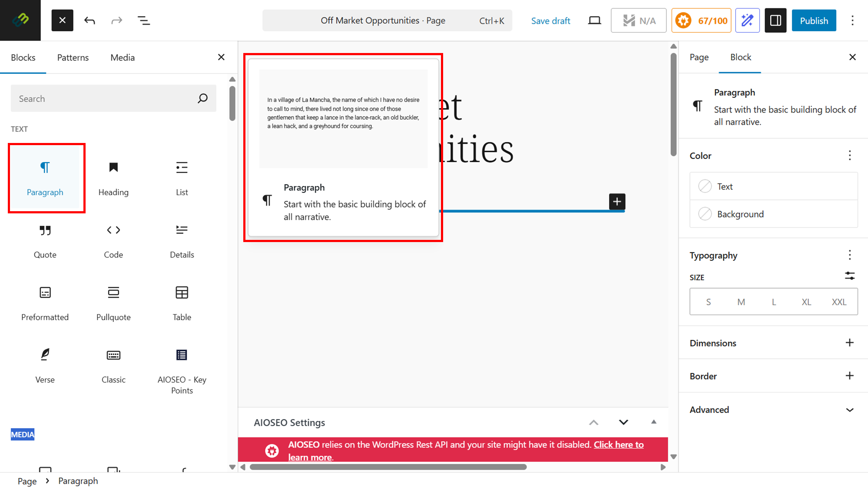Insert a Heading block
The height and width of the screenshot is (488, 868).
pyautogui.click(x=113, y=178)
